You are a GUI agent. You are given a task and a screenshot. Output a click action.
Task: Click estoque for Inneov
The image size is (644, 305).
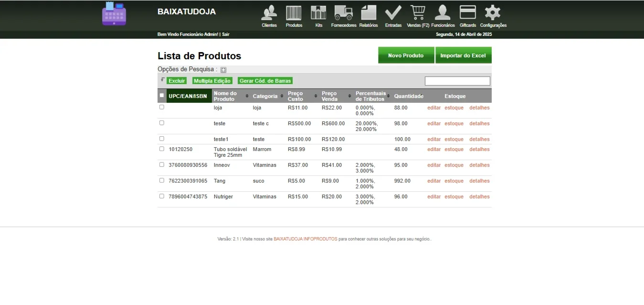pos(454,165)
